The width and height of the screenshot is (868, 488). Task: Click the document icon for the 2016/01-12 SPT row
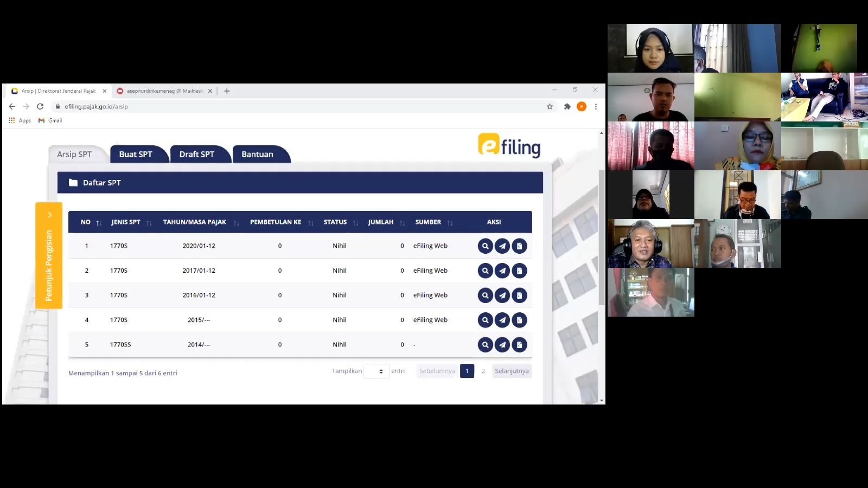pos(519,296)
